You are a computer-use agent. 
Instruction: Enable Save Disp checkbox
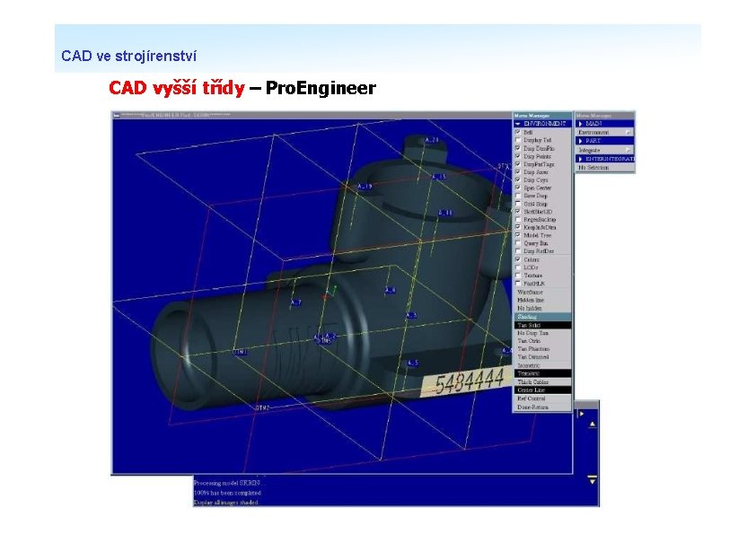[x=518, y=196]
